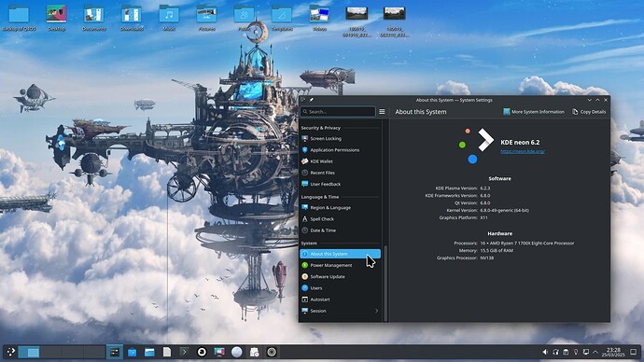
Task: Open Software Update settings
Action: pos(340,276)
